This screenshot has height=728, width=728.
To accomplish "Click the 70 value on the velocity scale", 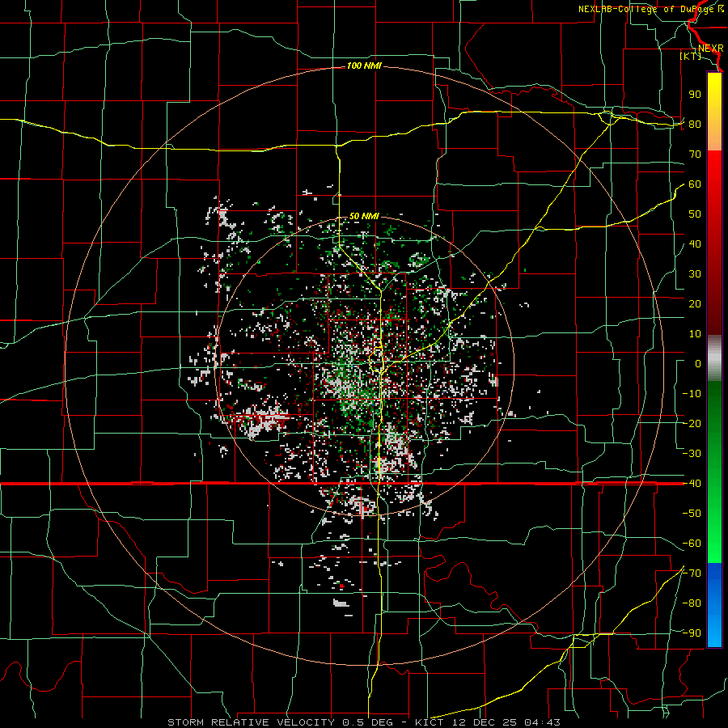I will coord(695,154).
